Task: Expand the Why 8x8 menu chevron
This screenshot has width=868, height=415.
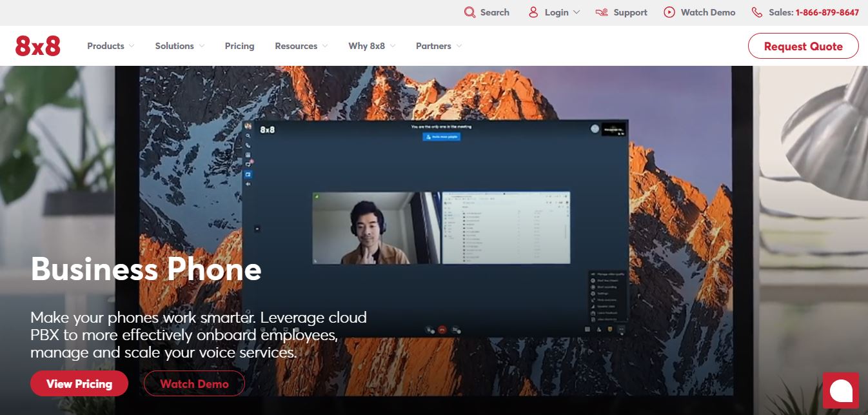Action: 393,46
